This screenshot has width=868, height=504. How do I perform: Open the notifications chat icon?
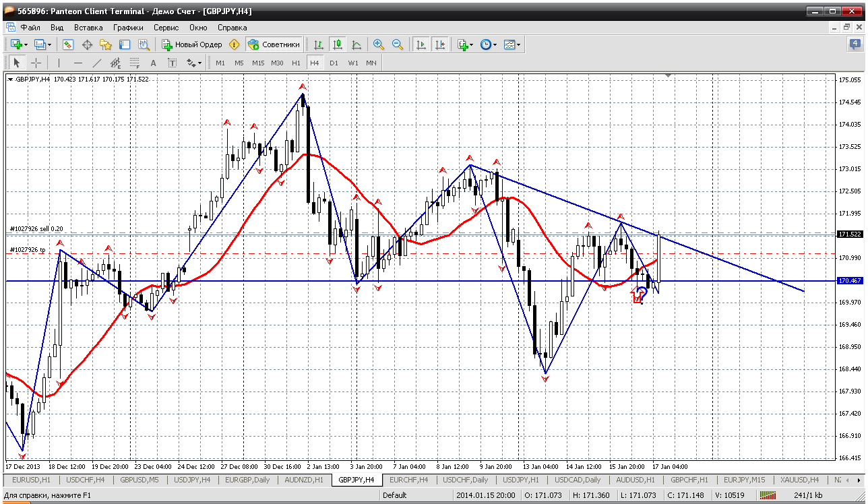pos(855,44)
